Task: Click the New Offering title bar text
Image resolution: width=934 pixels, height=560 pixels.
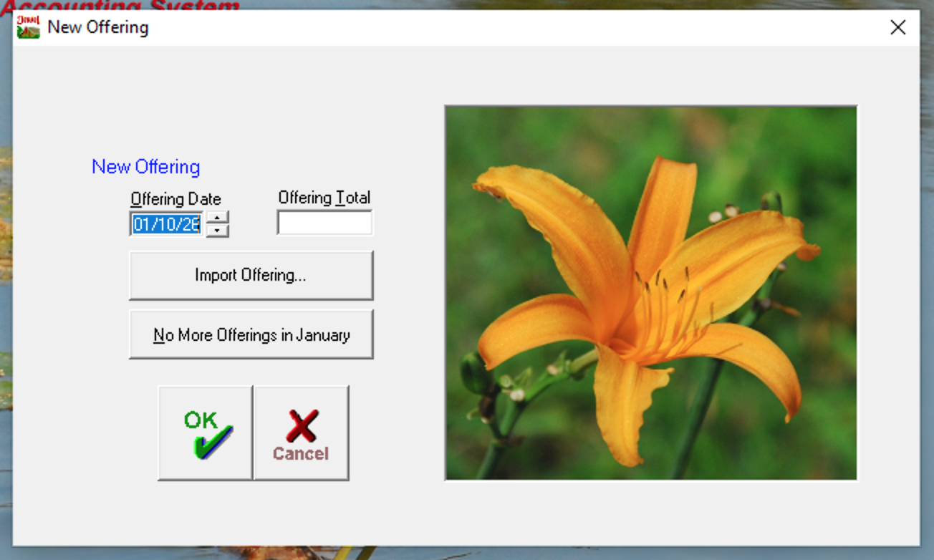Action: point(98,27)
